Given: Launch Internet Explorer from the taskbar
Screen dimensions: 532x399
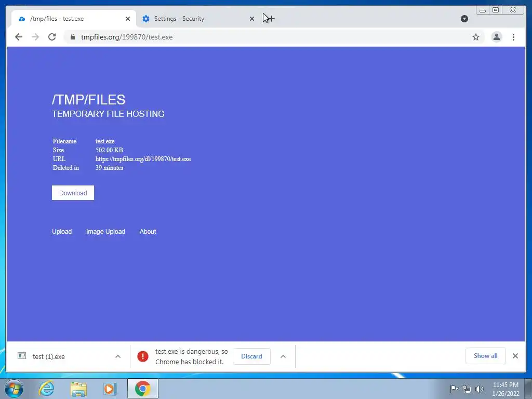Looking at the screenshot, I should click(46, 389).
